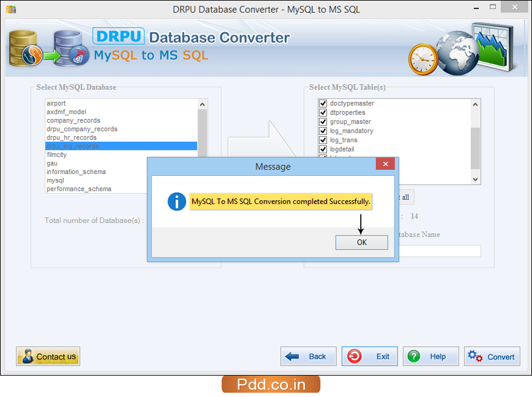
Task: Click the blue information icon in dialog
Action: pos(177,202)
